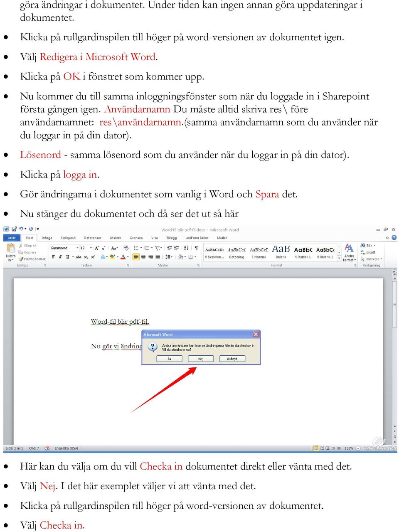This screenshot has width=399, height=532.
Task: Click Nej in the Microsoft Word dialog
Action: [201, 359]
